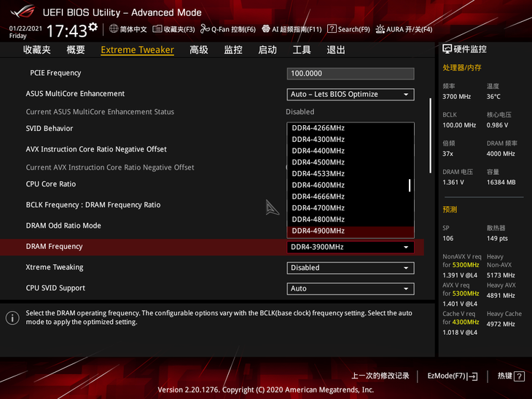The height and width of the screenshot is (399, 532).
Task: Click the info icon beside the help description
Action: (x=12, y=318)
